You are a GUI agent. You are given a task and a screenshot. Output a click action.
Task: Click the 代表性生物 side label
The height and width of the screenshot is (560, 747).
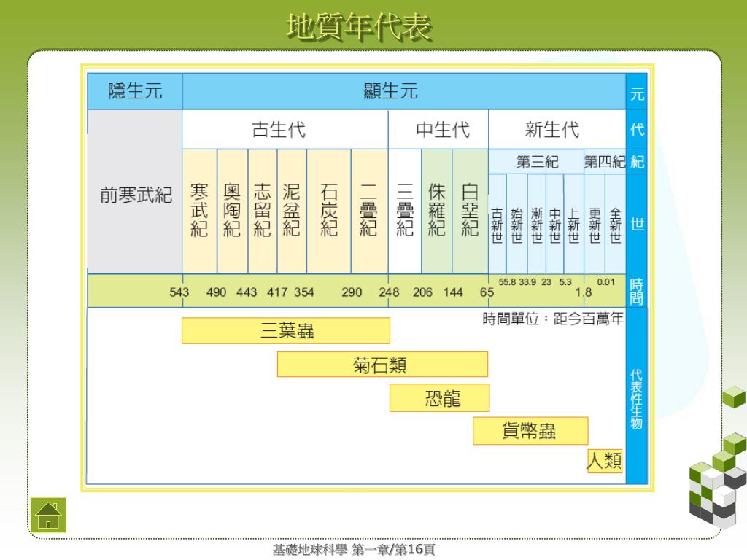coord(636,397)
